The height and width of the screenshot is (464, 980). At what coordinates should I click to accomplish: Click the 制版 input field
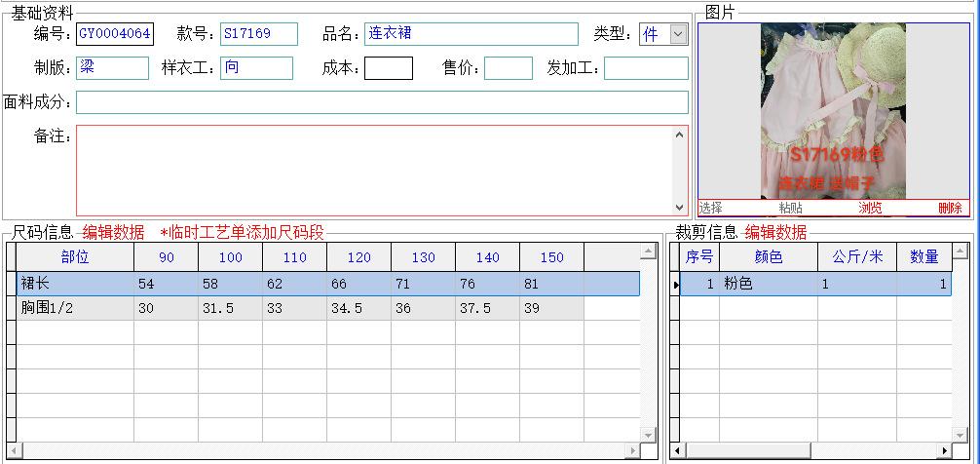[x=112, y=68]
